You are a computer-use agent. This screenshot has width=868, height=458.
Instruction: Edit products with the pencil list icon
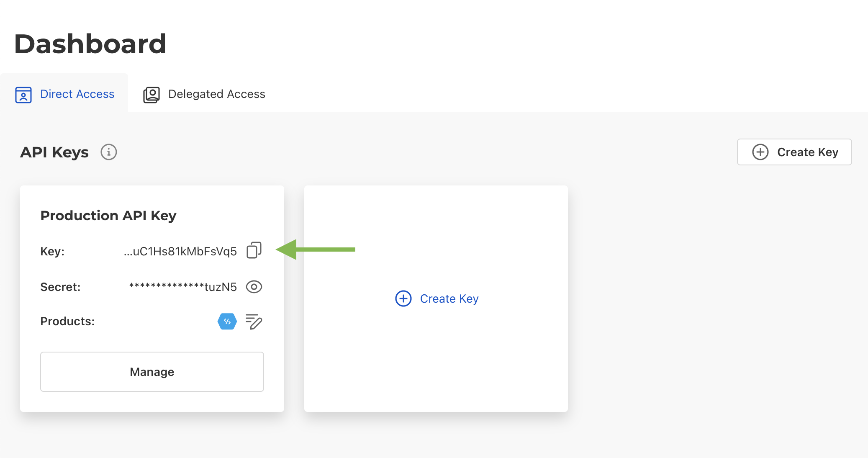tap(254, 322)
